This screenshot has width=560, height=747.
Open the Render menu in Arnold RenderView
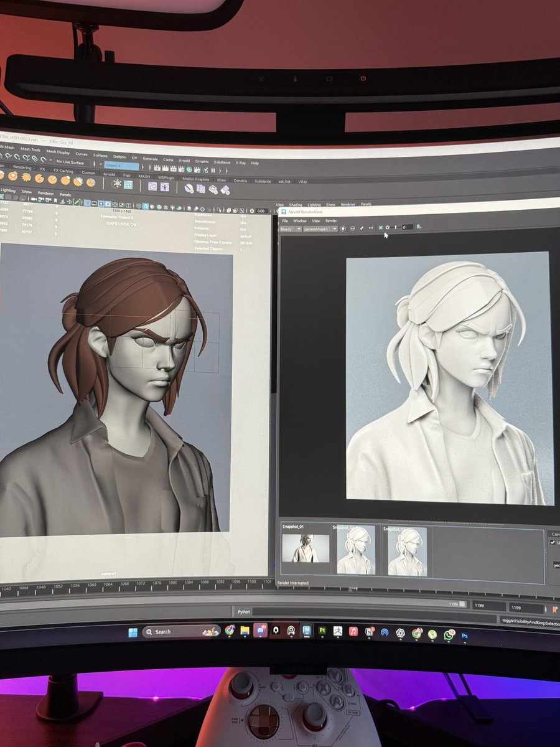click(x=331, y=221)
